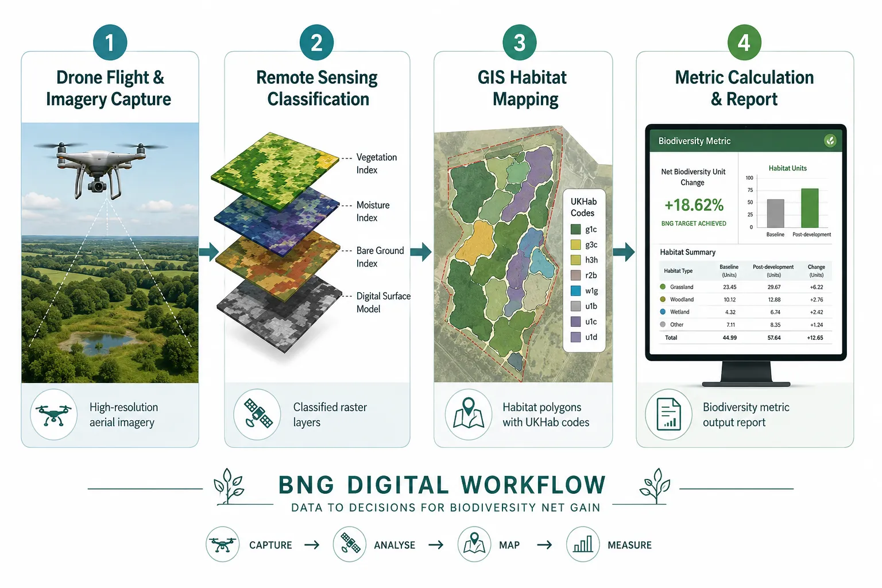
Task: Click the u1b grey legend swatch
Action: point(575,306)
